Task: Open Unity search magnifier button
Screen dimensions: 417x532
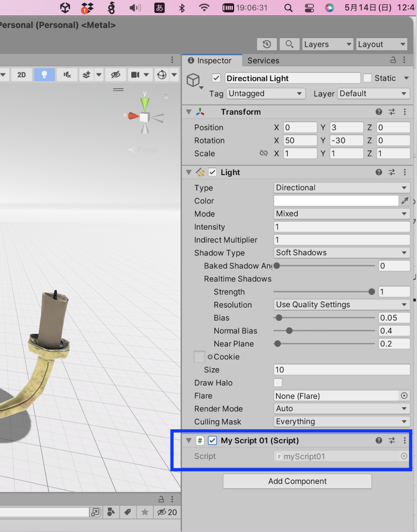Action: [x=289, y=44]
